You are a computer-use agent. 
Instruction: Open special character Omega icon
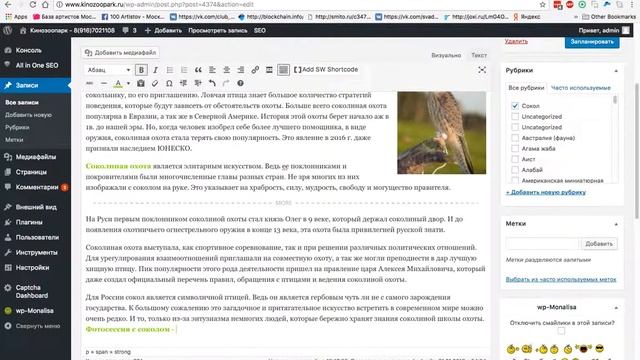coord(169,83)
